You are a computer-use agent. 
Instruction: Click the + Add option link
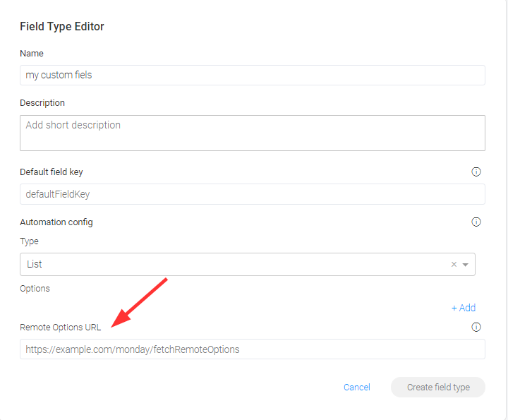pyautogui.click(x=464, y=308)
